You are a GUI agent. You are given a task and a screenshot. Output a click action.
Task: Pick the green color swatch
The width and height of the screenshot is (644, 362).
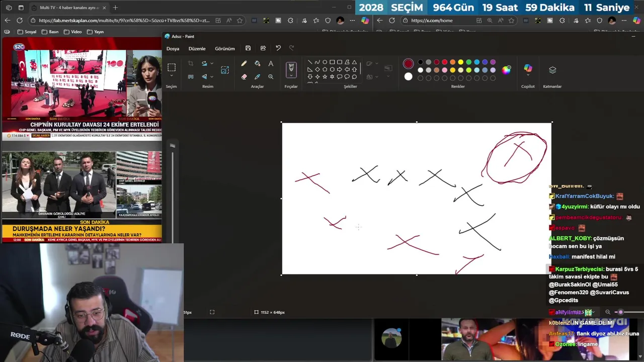coord(468,62)
